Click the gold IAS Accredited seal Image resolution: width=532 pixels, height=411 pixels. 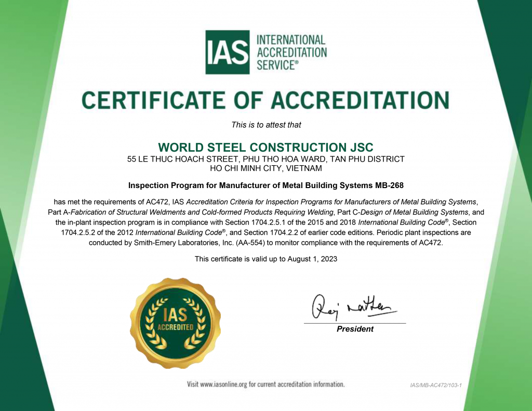click(175, 323)
